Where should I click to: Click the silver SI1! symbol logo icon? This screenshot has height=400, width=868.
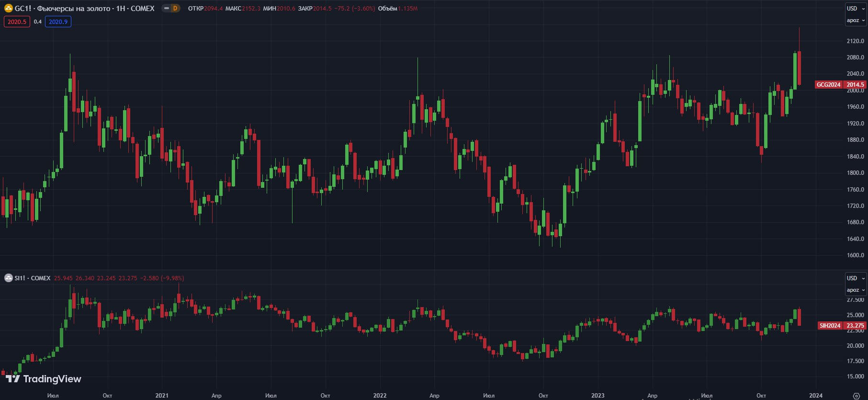[x=8, y=278]
